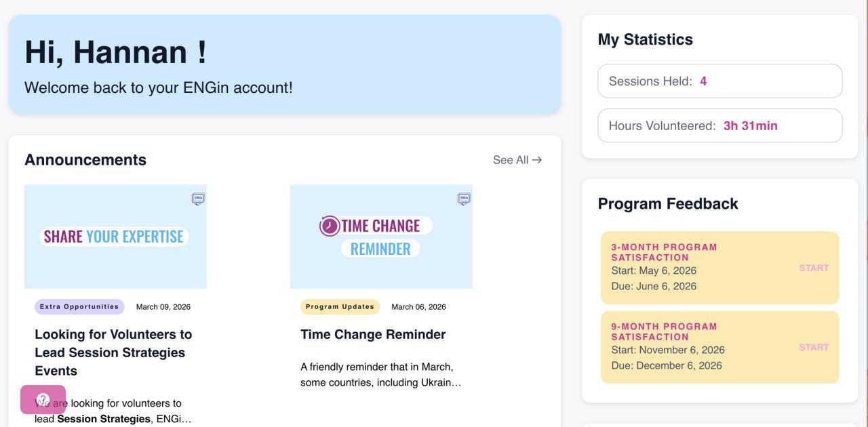This screenshot has height=427, width=868.
Task: Click the clock icon in Time Change banner
Action: point(330,226)
